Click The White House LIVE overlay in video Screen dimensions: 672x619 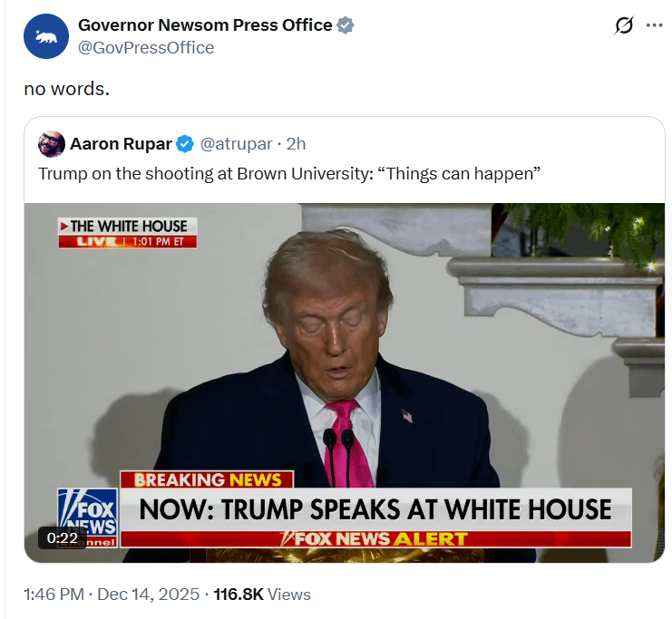(128, 233)
